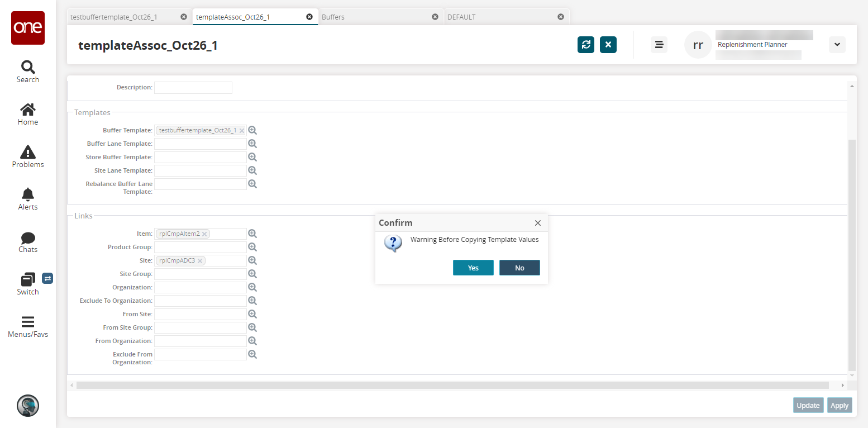Click the Replenishment Planner role text
Screen dimensions: 868x428
[x=752, y=45]
